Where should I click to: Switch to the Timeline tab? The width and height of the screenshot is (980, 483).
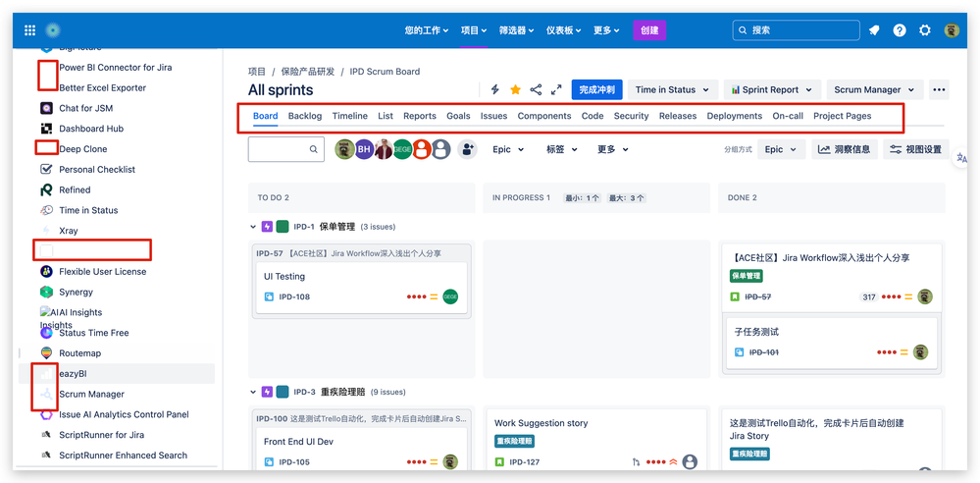point(350,116)
